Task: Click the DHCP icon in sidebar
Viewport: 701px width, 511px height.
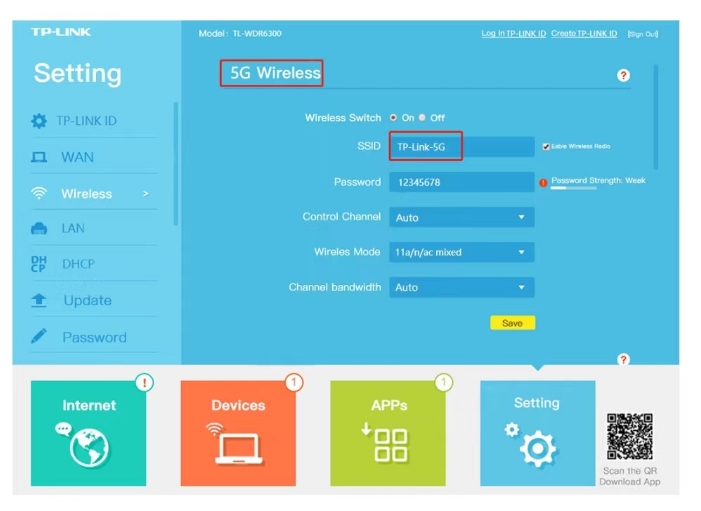Action: pos(39,264)
